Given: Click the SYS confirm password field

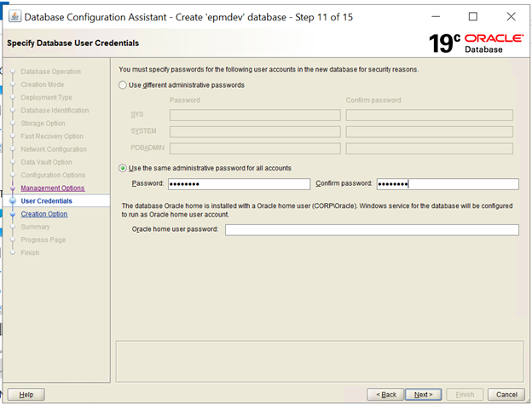Looking at the screenshot, I should 430,115.
